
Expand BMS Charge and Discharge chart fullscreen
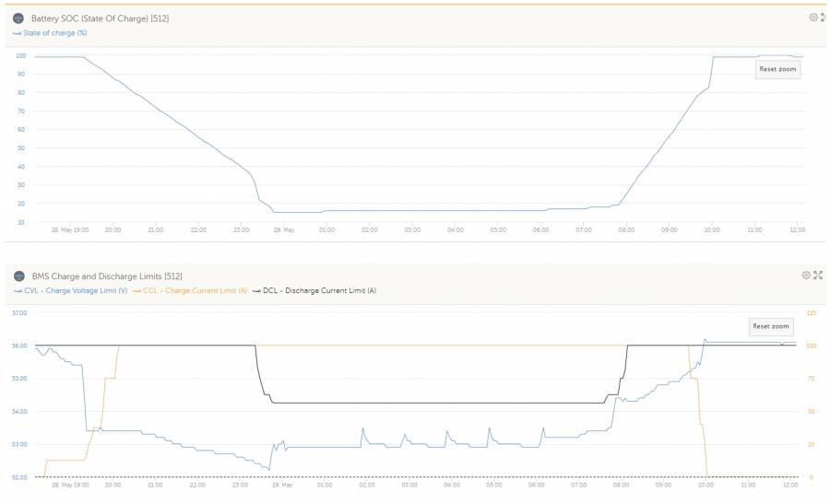(817, 275)
